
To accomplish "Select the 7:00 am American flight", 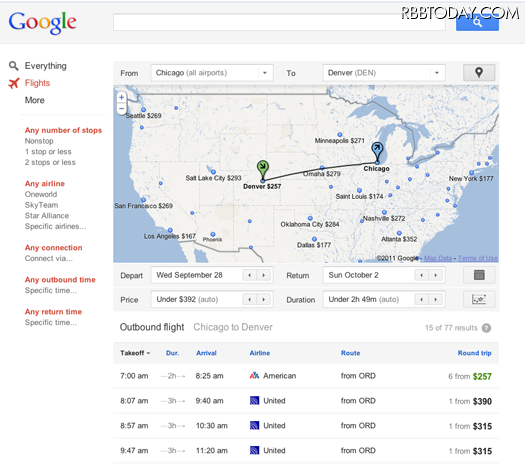I will point(306,376).
